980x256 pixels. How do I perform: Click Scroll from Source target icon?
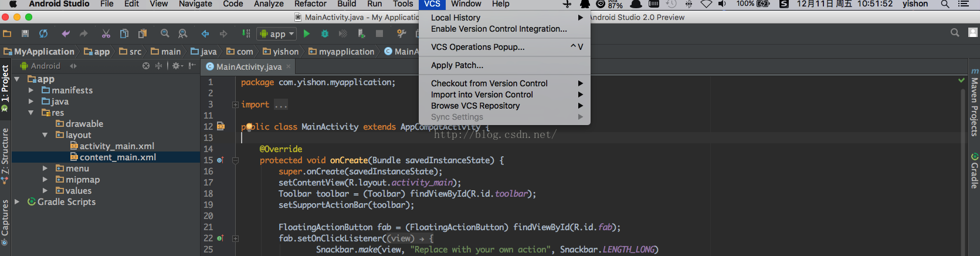(x=146, y=66)
